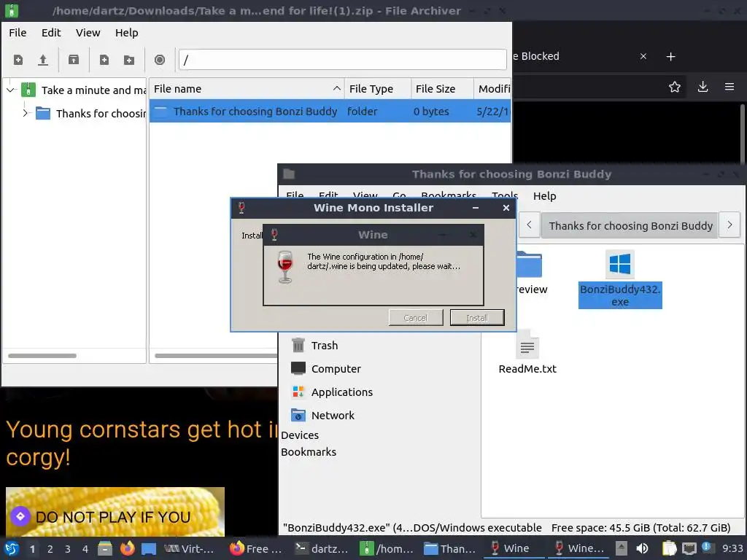Viewport: 747px width, 560px height.
Task: Open new browser tab with plus icon
Action: (670, 57)
